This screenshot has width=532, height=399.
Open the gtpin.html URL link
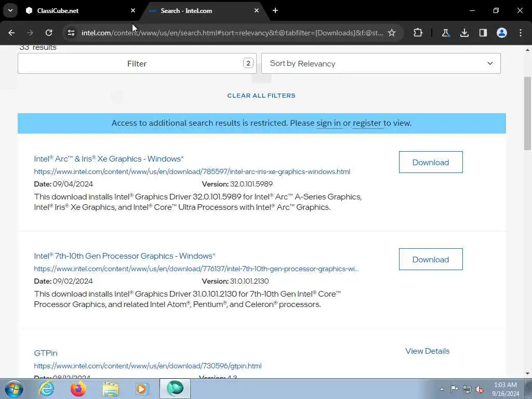(x=148, y=366)
